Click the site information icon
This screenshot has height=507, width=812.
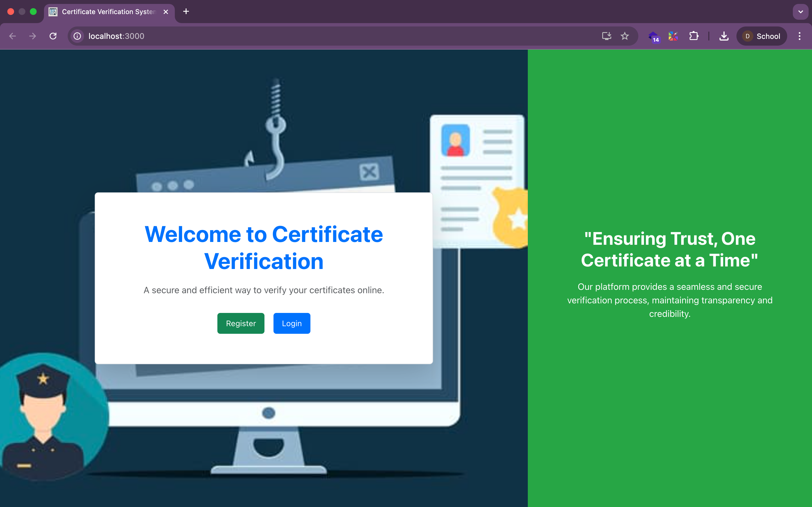pyautogui.click(x=78, y=36)
